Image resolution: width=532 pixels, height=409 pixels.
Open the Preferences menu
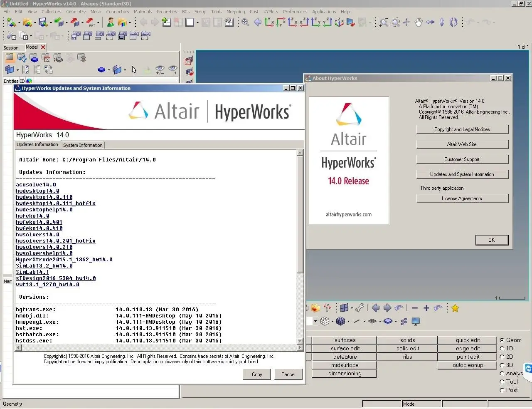295,12
